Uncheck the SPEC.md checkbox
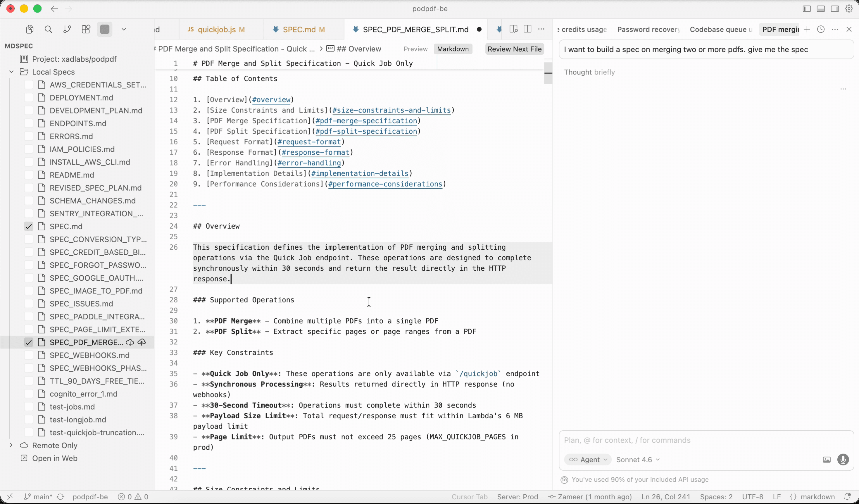Viewport: 859px width, 504px height. [x=29, y=226]
